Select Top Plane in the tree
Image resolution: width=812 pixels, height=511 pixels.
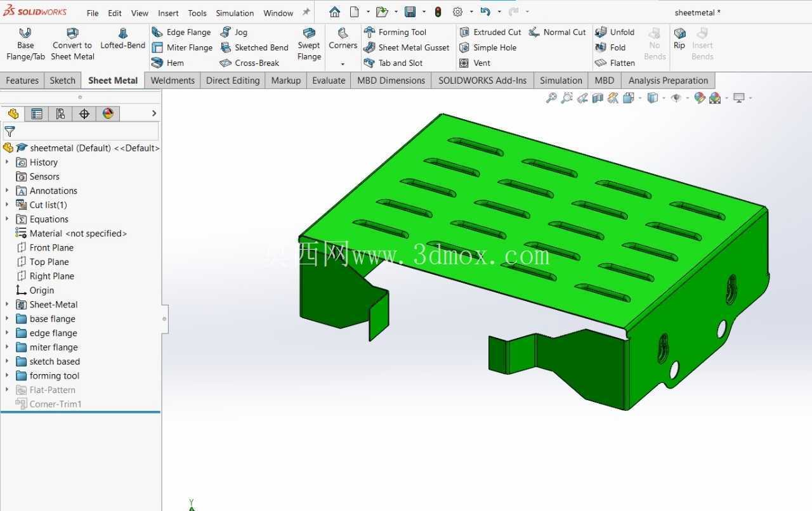click(x=49, y=262)
